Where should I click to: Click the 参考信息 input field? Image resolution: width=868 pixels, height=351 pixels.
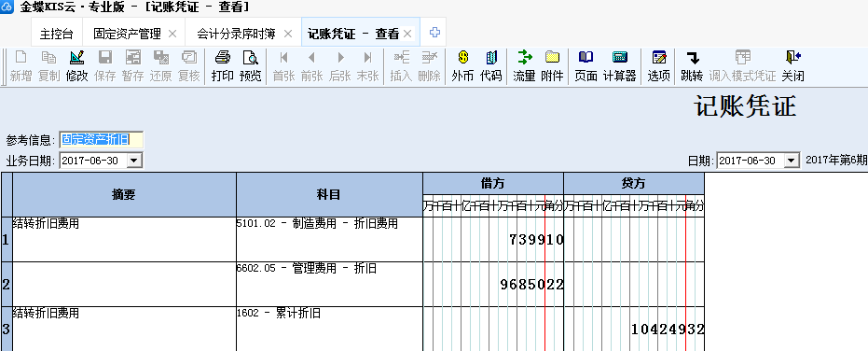point(102,140)
